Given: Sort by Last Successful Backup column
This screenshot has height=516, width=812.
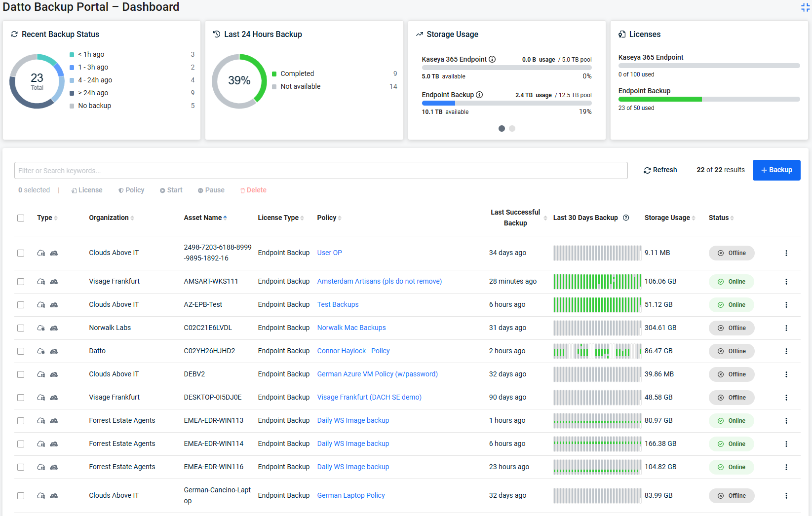Looking at the screenshot, I should 518,218.
